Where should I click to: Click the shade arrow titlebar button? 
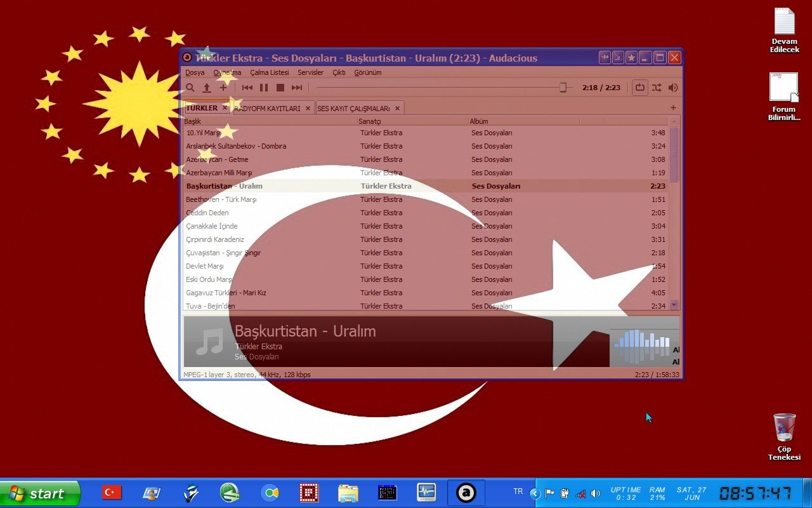point(618,58)
